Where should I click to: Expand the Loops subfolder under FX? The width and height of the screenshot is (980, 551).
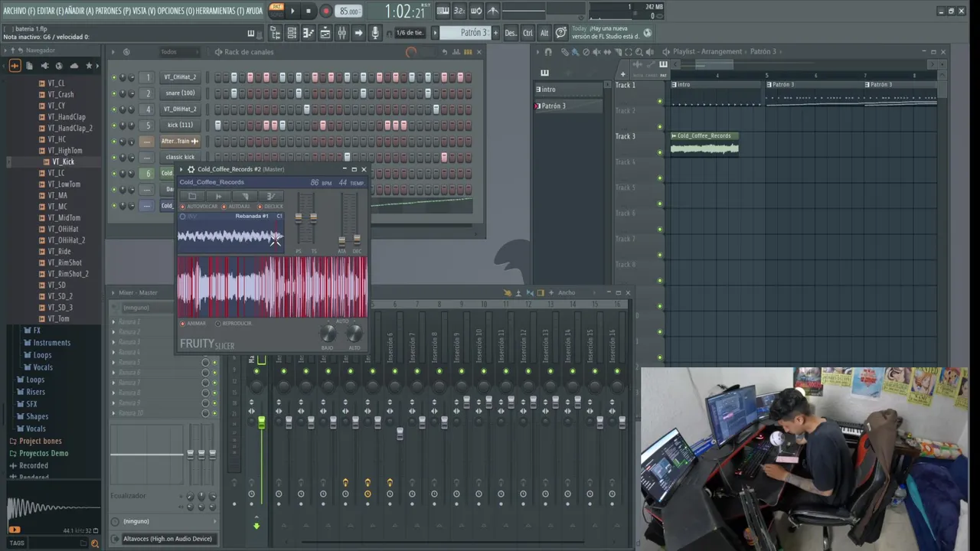coord(42,355)
